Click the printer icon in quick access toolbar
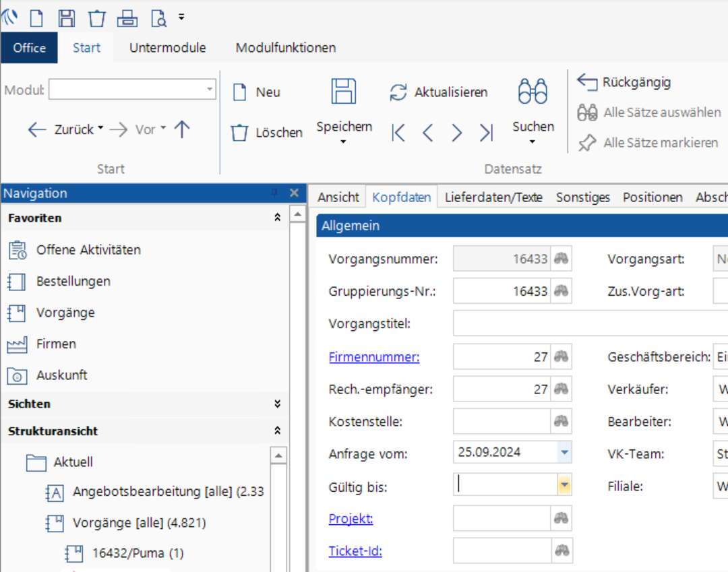 point(127,19)
